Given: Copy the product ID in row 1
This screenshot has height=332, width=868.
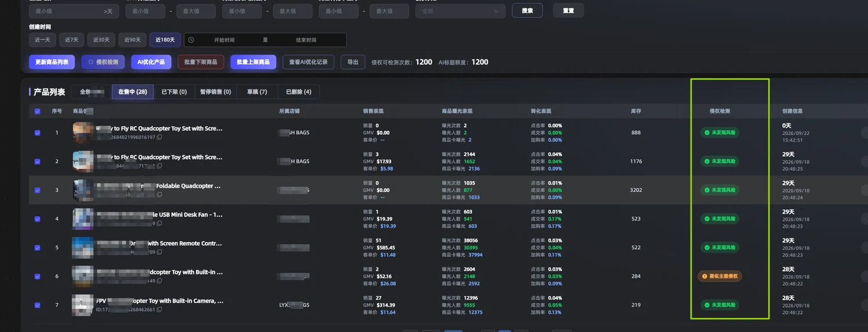Looking at the screenshot, I should (160, 138).
